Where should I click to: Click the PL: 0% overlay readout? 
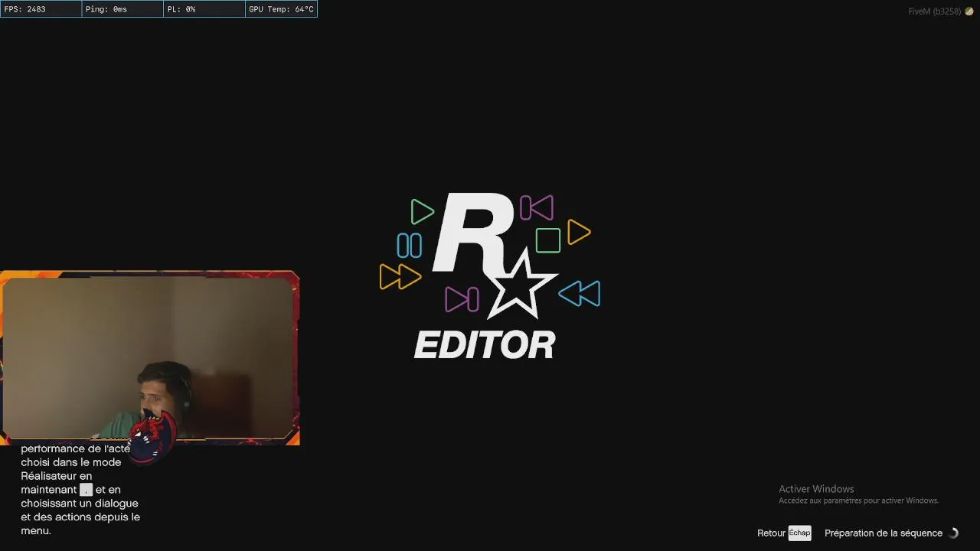coord(204,9)
